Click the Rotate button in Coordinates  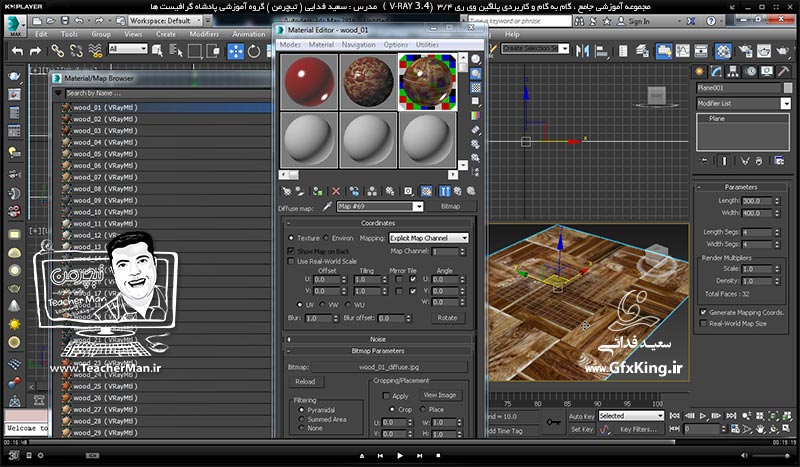pos(447,318)
